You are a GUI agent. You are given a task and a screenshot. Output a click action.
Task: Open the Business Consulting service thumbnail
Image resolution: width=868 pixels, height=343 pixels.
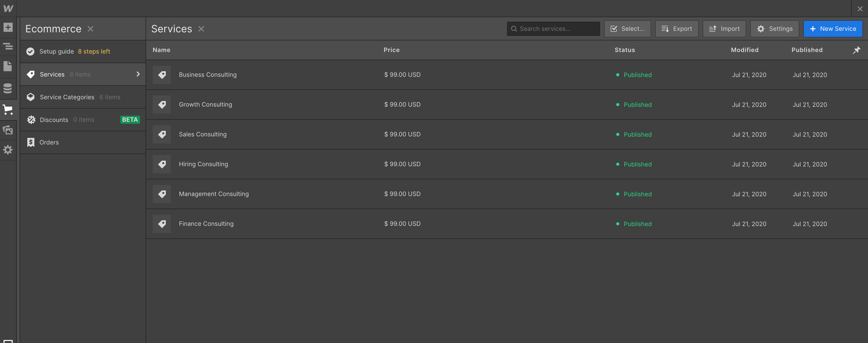(162, 75)
